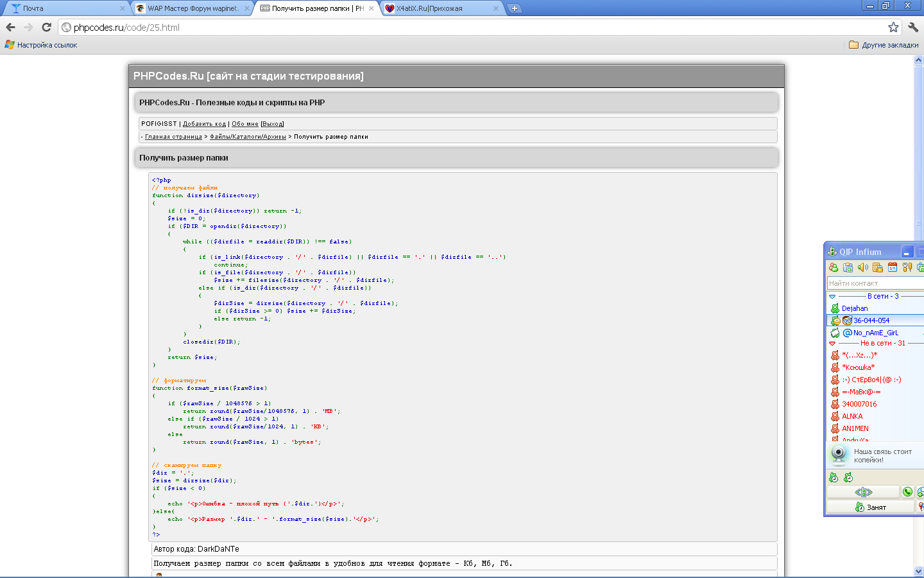Collapse the 'Не в сети - 31' group
This screenshot has width=924, height=578.
(832, 344)
